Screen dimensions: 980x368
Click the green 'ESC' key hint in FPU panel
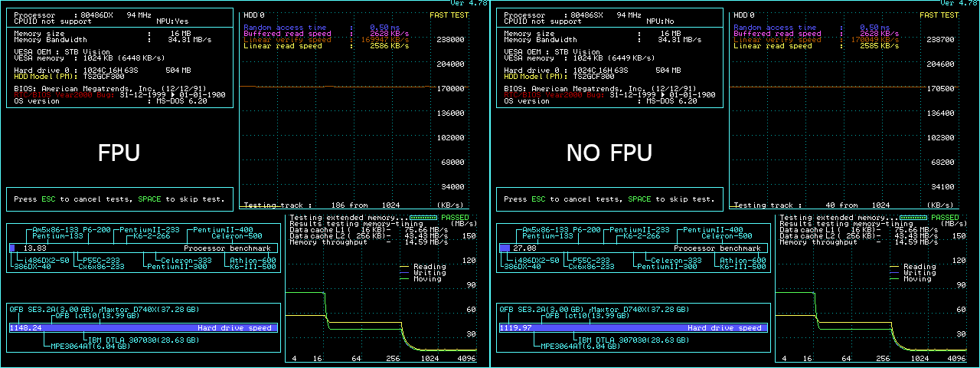click(48, 199)
